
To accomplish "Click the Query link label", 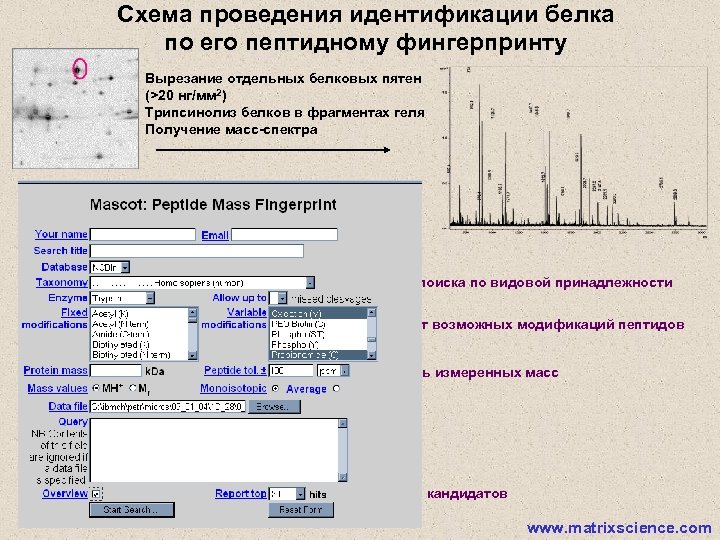I will pos(73,422).
